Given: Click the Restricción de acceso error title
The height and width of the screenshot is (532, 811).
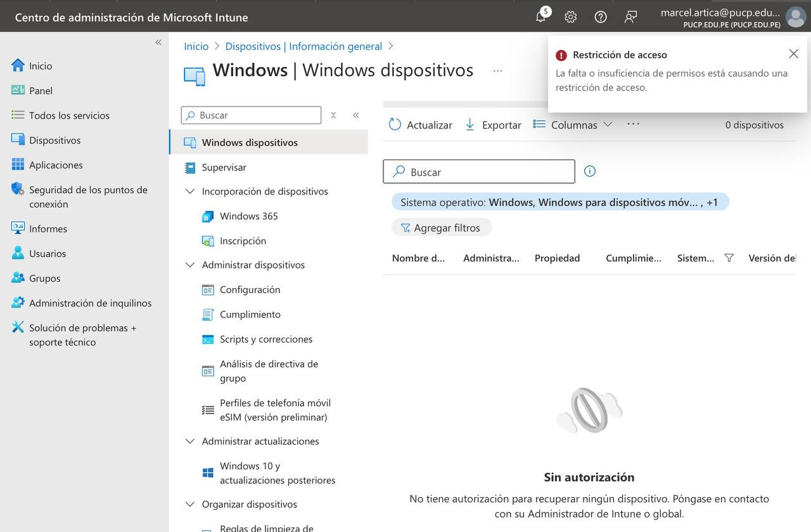Looking at the screenshot, I should coord(620,55).
